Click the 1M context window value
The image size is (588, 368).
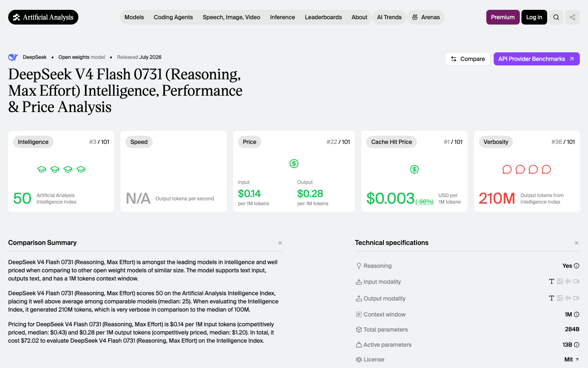(x=568, y=314)
